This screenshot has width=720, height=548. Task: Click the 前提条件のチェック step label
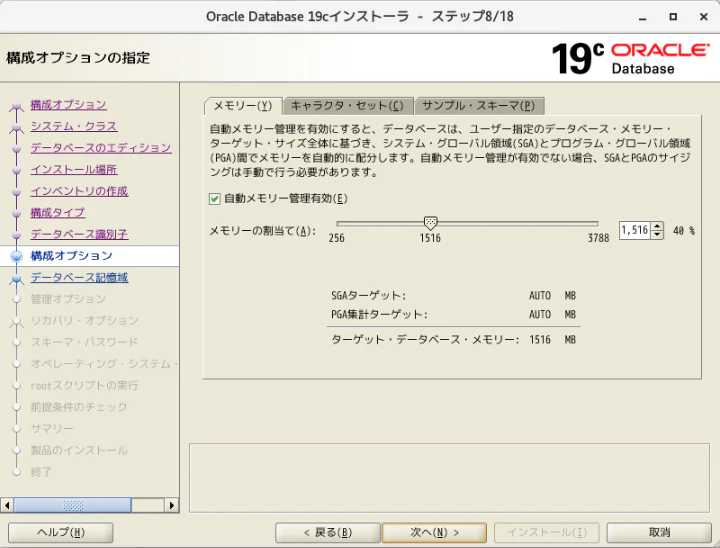pos(79,407)
